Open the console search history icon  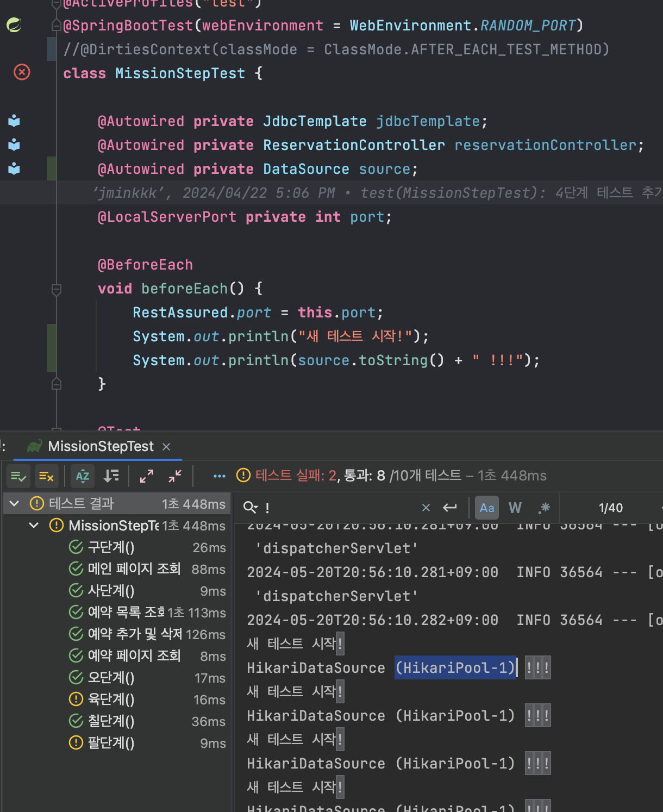(250, 508)
